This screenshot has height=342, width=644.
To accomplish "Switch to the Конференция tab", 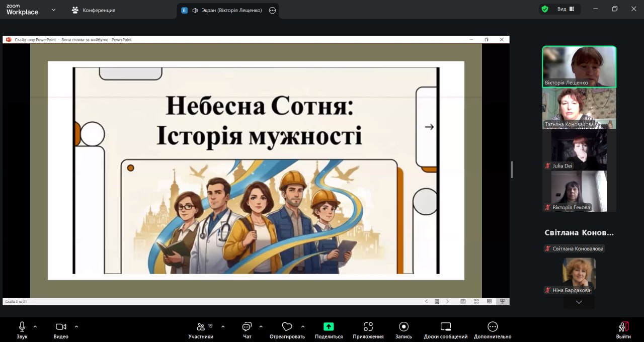I will (94, 10).
